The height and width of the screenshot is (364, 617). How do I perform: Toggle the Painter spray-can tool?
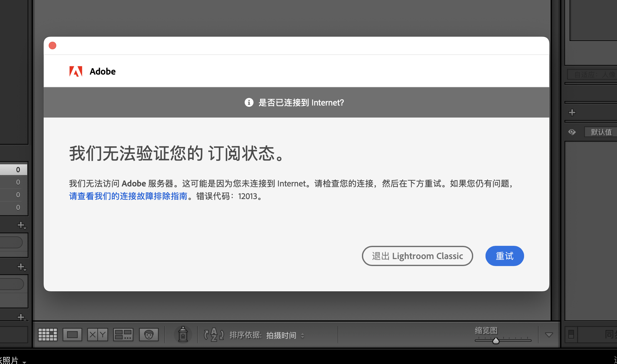(183, 334)
